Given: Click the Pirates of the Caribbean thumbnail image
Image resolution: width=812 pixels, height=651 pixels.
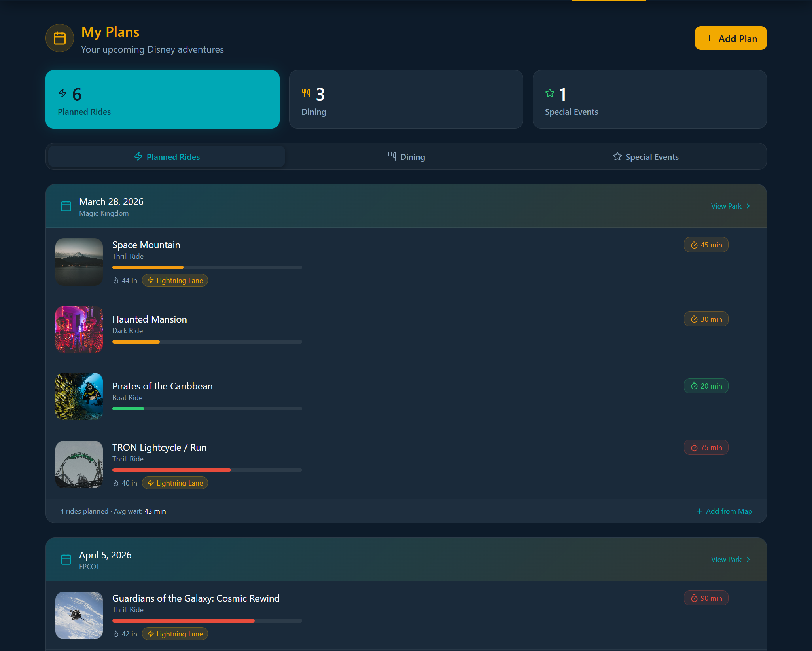Looking at the screenshot, I should 79,396.
